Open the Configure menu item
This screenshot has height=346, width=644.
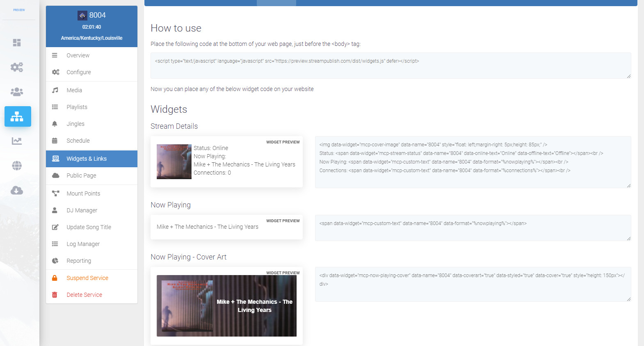91,72
